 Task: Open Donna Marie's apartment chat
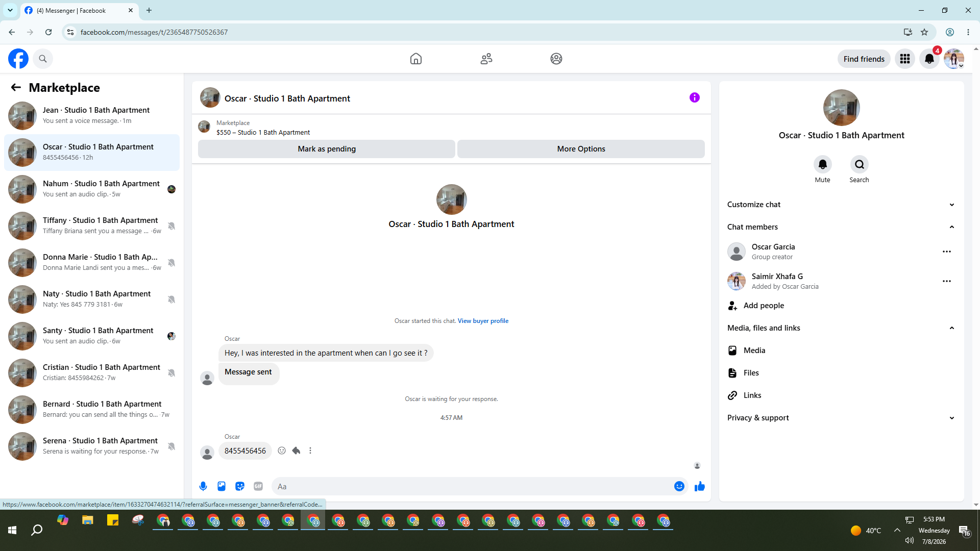92,263
